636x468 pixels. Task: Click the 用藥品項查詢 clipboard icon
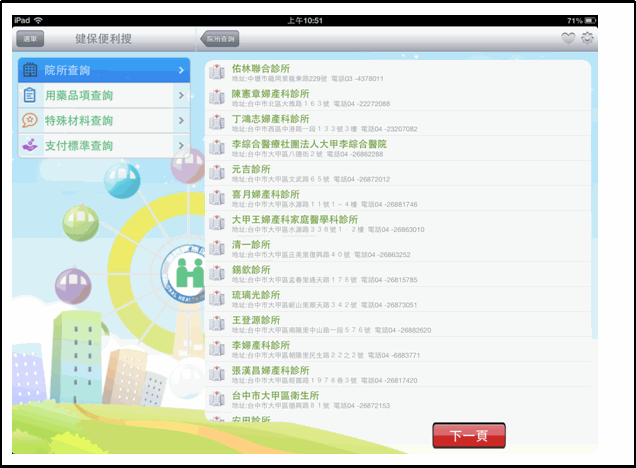[30, 95]
